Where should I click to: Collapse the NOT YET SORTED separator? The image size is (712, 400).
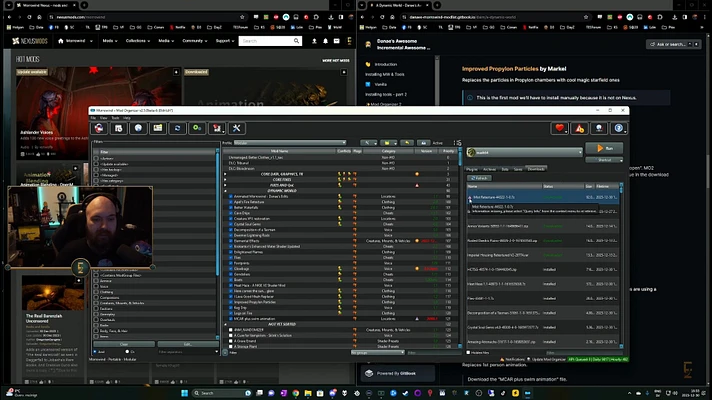(225, 324)
